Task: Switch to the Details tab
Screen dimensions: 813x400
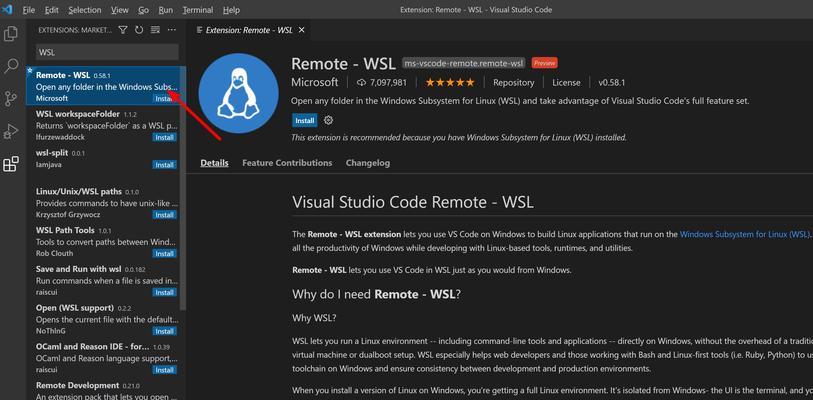Action: click(215, 163)
